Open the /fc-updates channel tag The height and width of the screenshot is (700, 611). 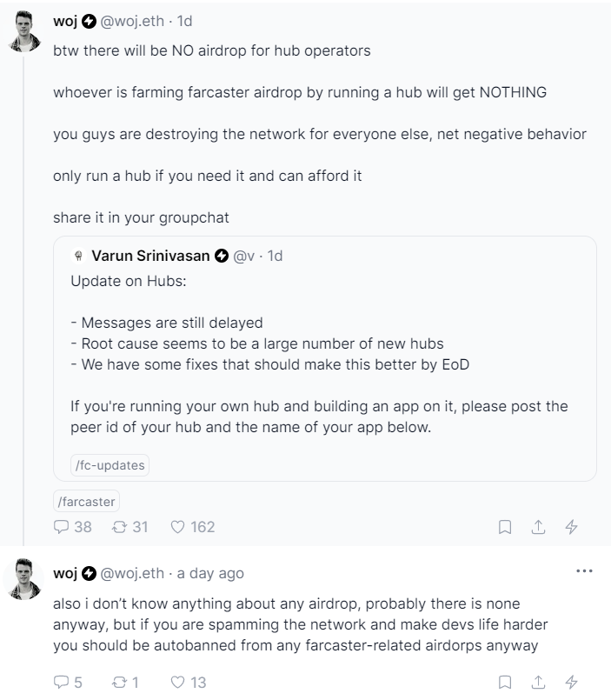click(110, 465)
